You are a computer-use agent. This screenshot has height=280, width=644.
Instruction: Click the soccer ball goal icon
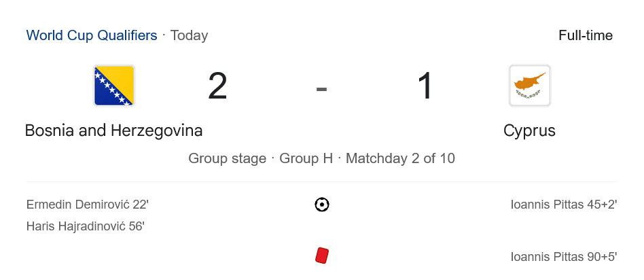[322, 205]
